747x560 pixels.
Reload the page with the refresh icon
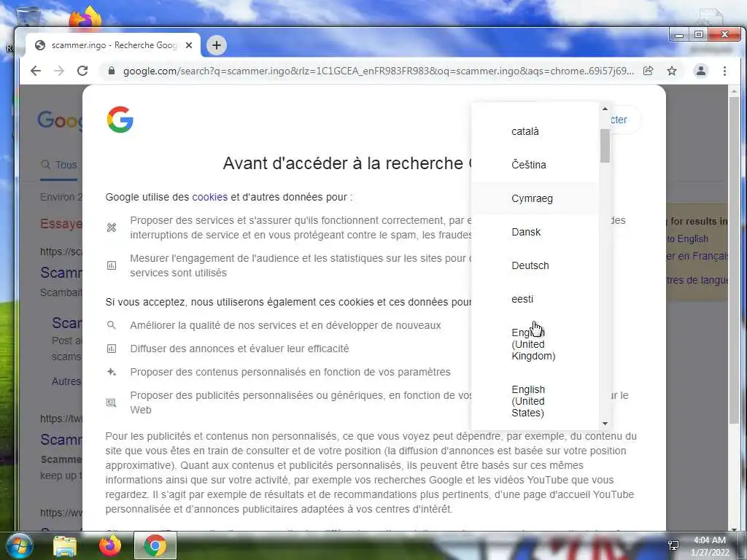pos(82,71)
